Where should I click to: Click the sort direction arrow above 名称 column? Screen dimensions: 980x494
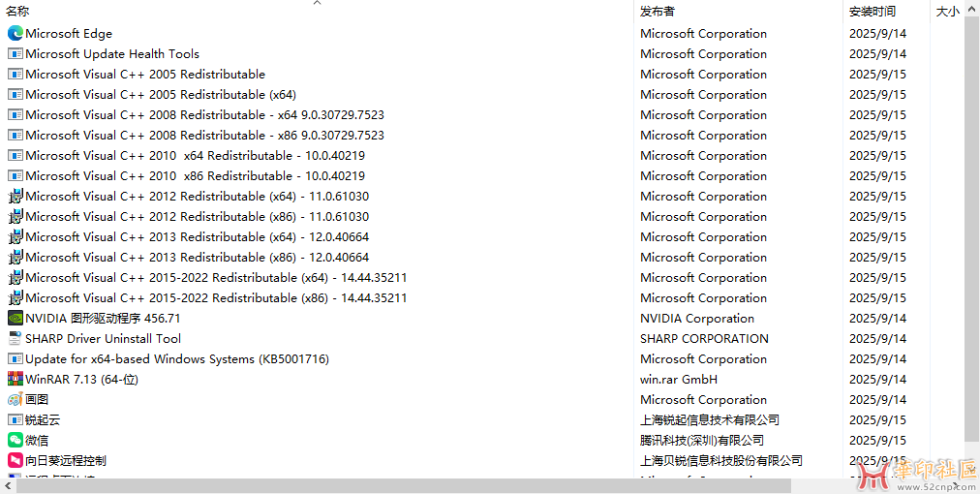(317, 3)
